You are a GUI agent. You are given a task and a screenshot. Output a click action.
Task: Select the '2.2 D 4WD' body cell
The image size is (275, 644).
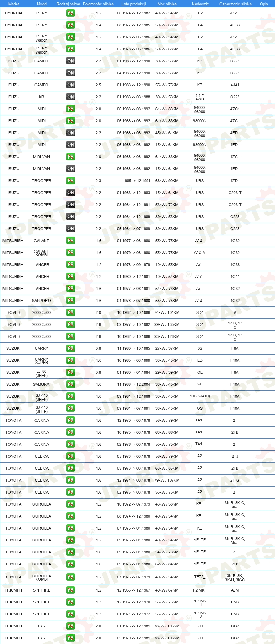(x=200, y=97)
